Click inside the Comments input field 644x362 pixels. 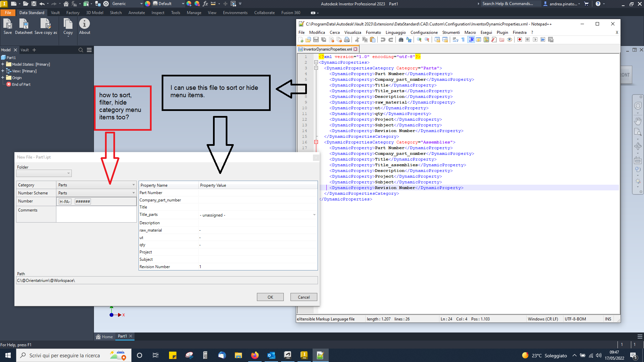coord(96,215)
